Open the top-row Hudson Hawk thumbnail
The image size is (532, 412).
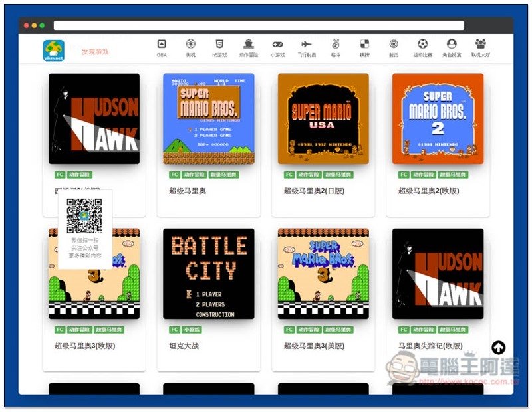click(x=94, y=119)
